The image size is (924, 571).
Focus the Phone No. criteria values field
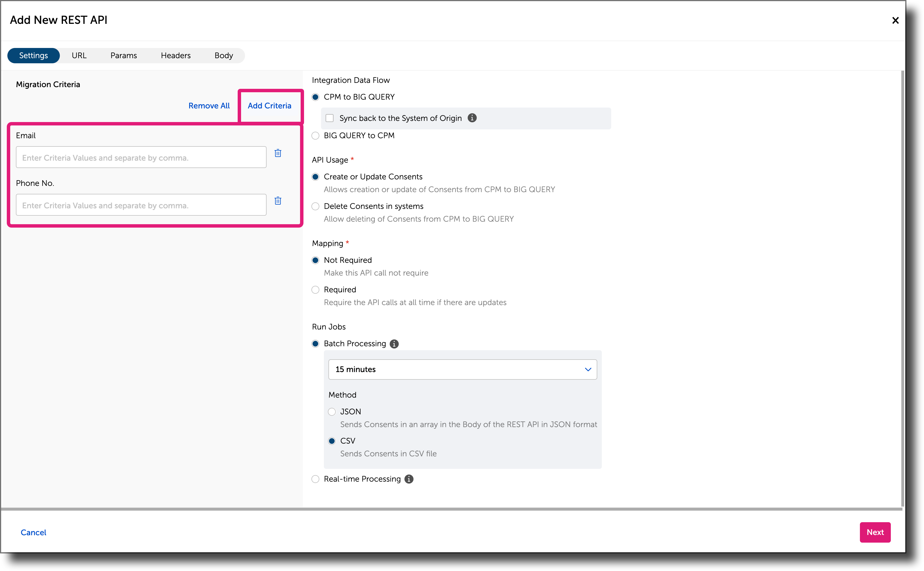141,205
